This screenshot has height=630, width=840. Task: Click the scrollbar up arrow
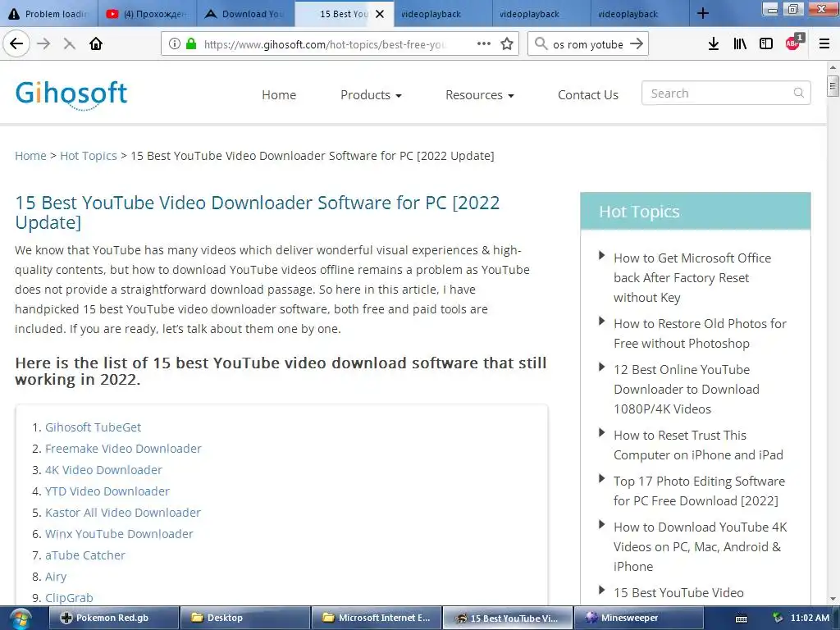coord(833,67)
